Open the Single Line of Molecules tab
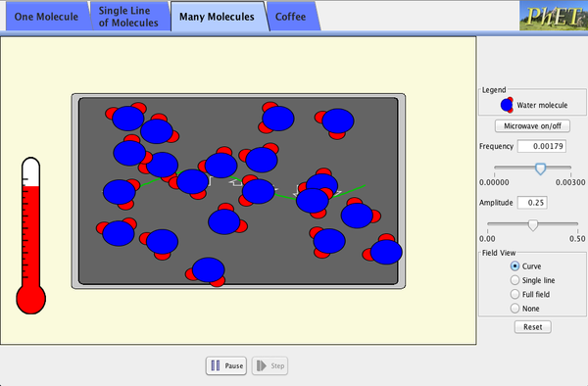The width and height of the screenshot is (588, 386). coord(128,17)
